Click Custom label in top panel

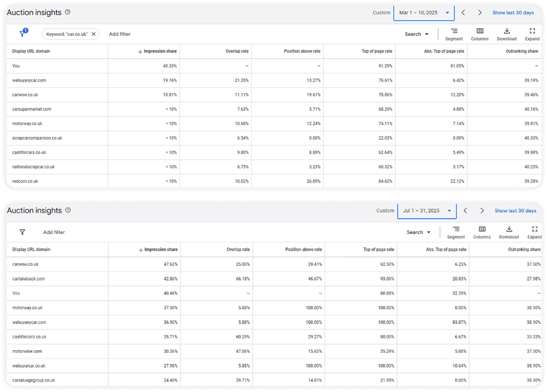pos(381,13)
